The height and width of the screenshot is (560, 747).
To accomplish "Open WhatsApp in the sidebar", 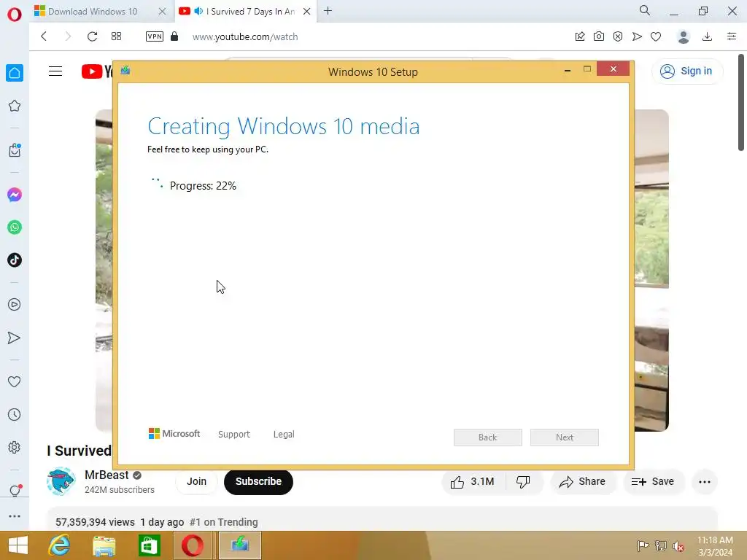I will (15, 227).
